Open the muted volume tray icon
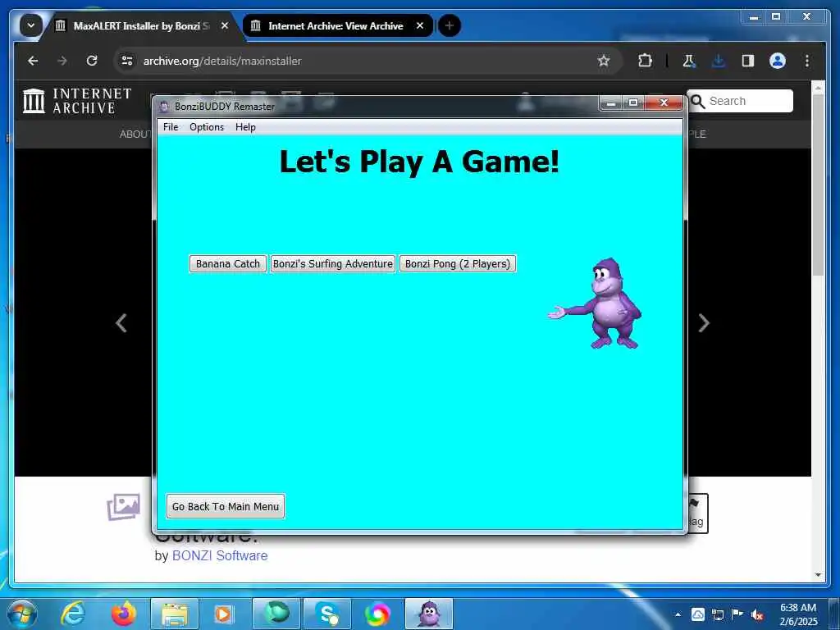 757,614
